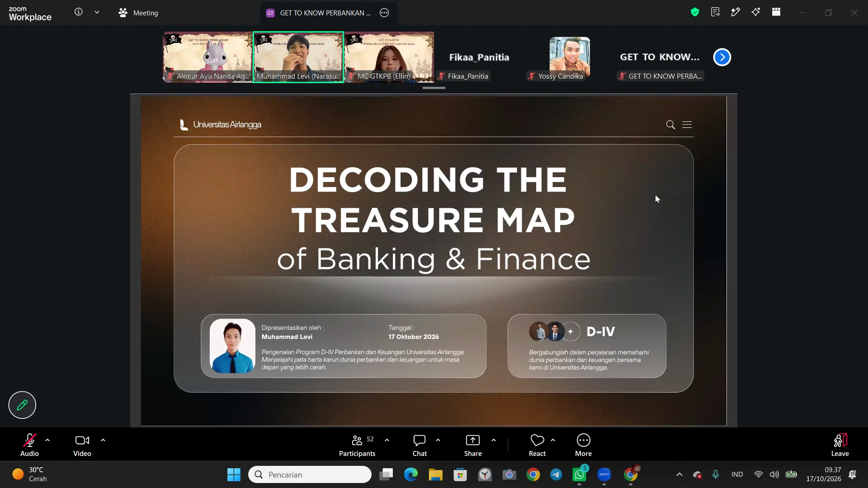Expand chat options arrow
The image size is (868, 488).
[x=438, y=440]
